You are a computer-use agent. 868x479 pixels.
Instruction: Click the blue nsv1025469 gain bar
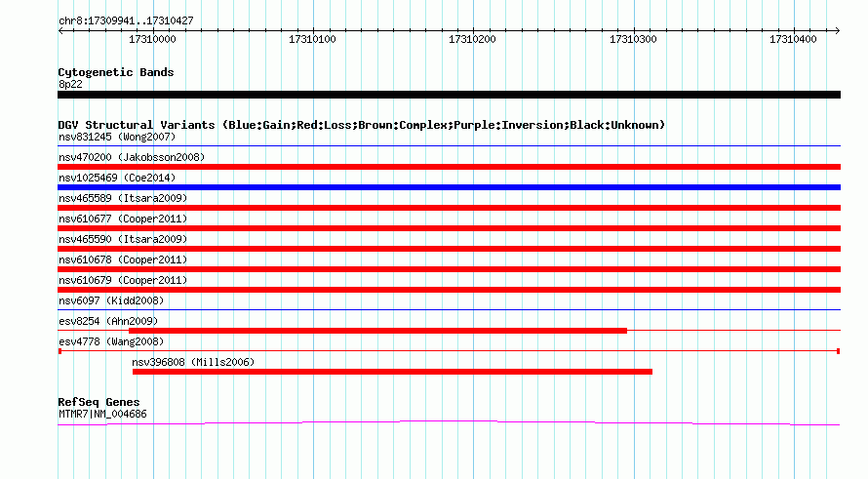(449, 187)
